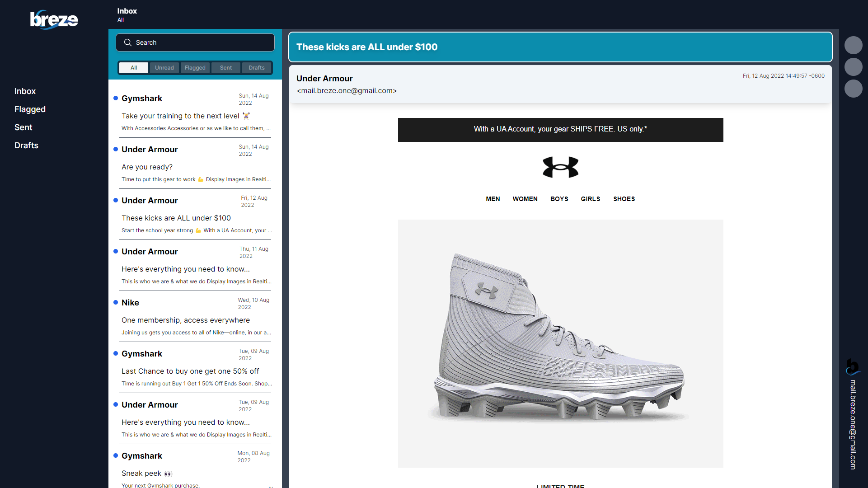Click the breze logo
This screenshot has height=488, width=868.
(x=54, y=19)
